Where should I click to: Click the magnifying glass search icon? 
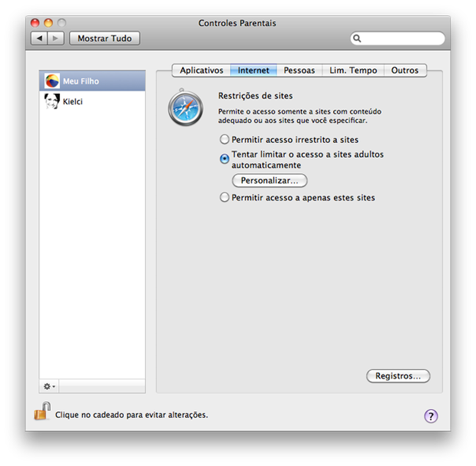pos(357,38)
